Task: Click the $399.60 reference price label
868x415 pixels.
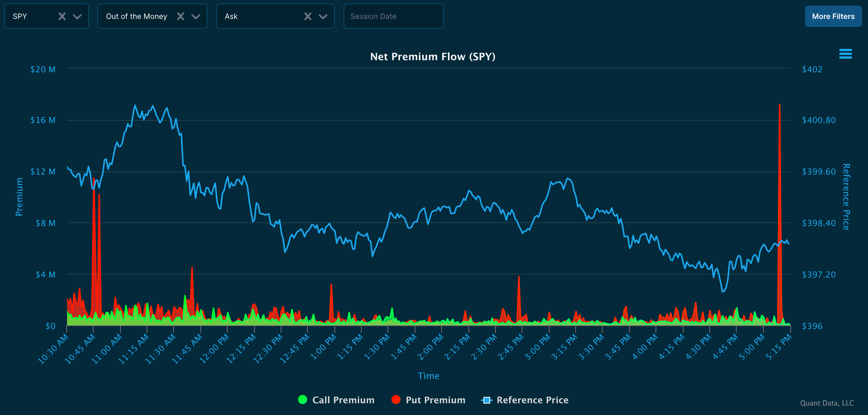Action: (819, 172)
